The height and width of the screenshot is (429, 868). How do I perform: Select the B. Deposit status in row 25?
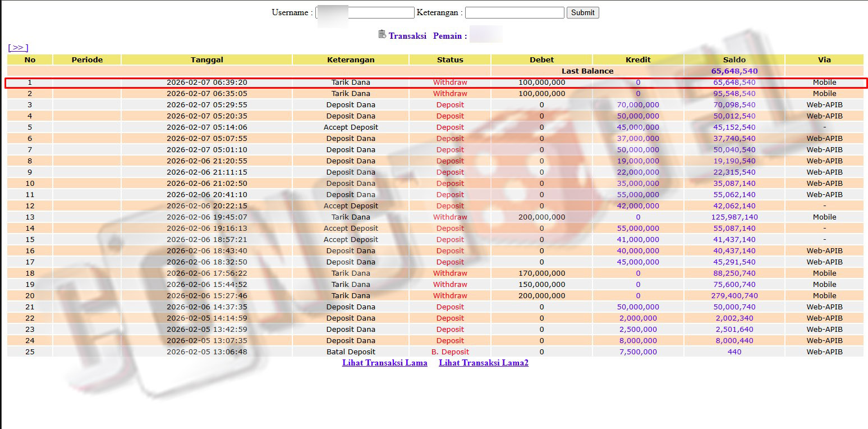click(450, 352)
